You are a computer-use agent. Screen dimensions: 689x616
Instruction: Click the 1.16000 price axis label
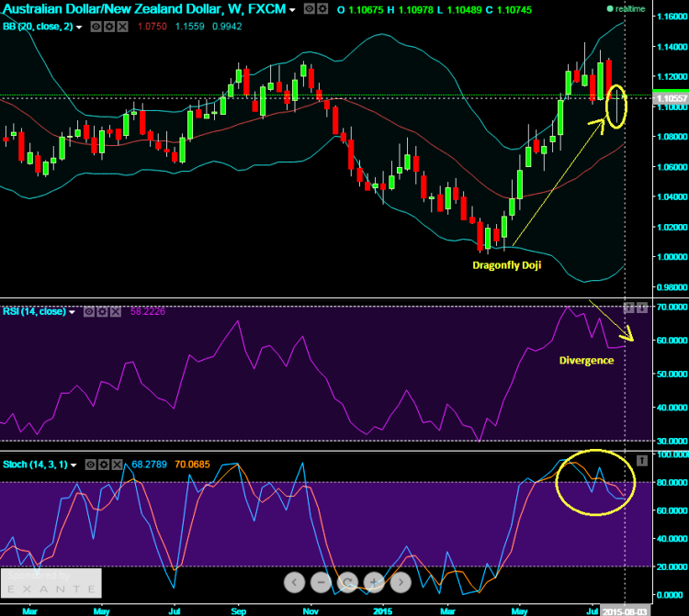[x=672, y=17]
